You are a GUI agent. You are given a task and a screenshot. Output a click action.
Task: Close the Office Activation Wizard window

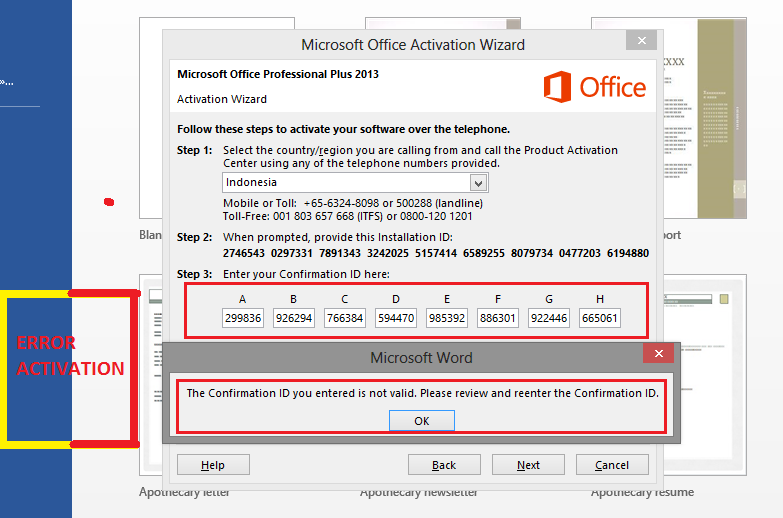point(642,40)
